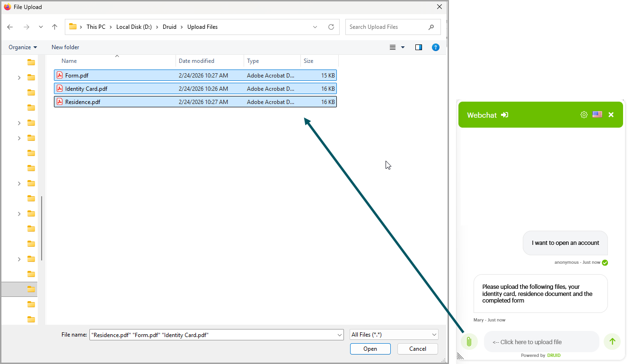Click the blue help question mark icon
This screenshot has height=364, width=633.
point(436,47)
